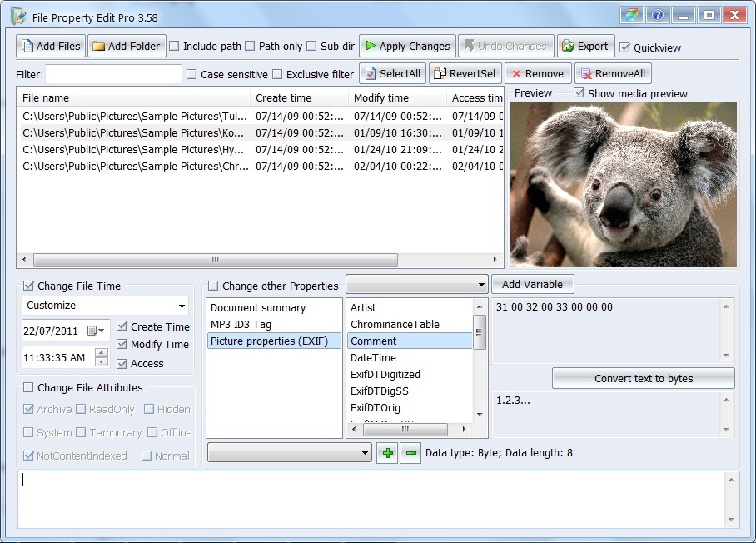Uncheck Show media preview
Image resolution: width=756 pixels, height=543 pixels.
click(579, 93)
